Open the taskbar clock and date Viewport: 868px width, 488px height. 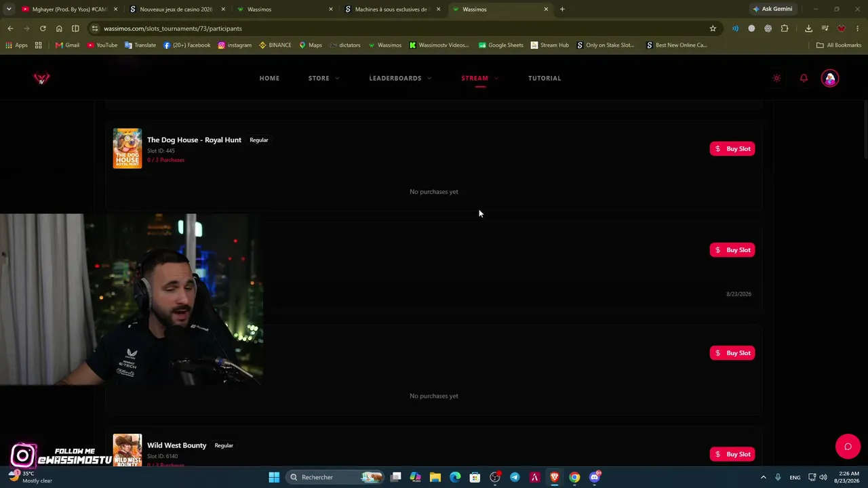tap(848, 477)
